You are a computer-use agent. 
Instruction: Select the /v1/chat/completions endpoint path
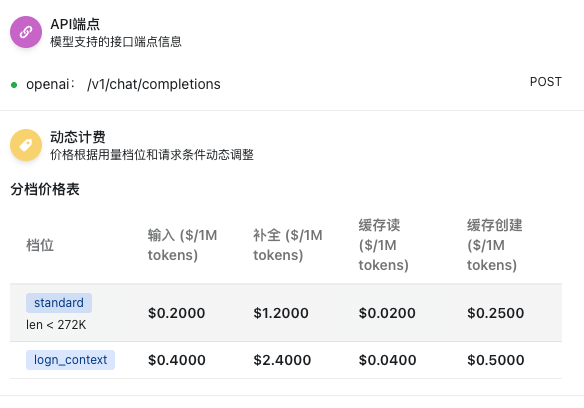pos(154,84)
